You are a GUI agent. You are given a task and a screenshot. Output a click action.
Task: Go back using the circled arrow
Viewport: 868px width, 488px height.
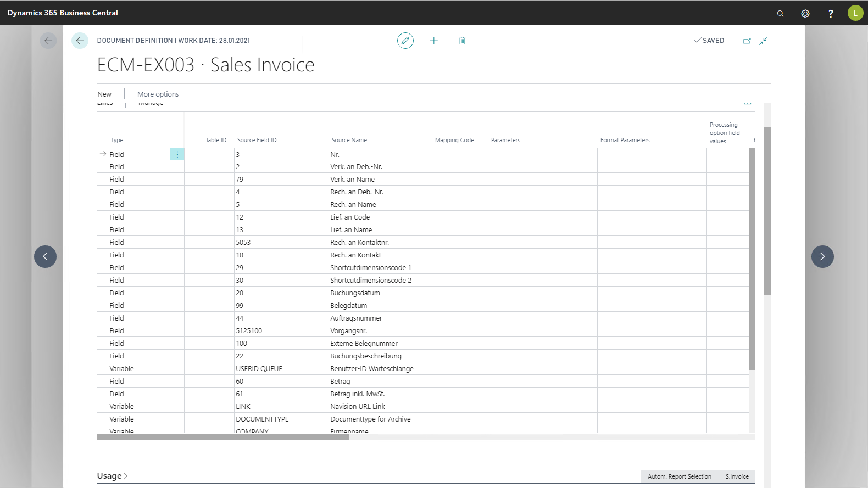point(80,41)
